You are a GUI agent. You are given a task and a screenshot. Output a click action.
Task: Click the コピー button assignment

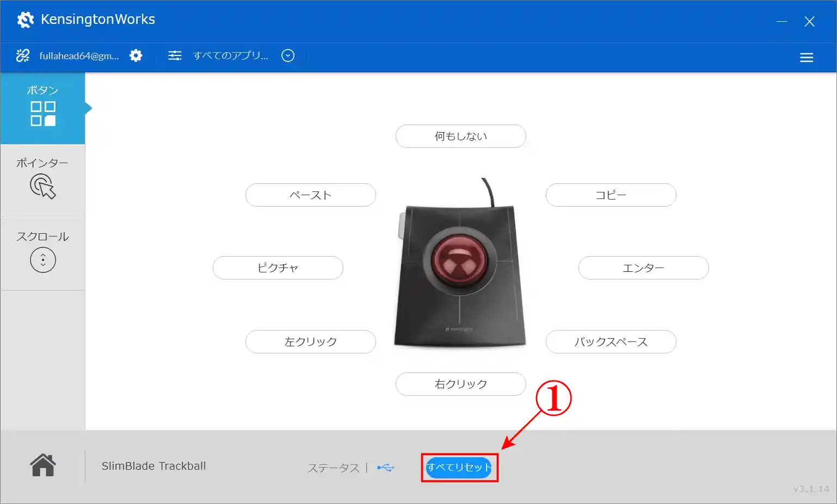click(x=611, y=195)
